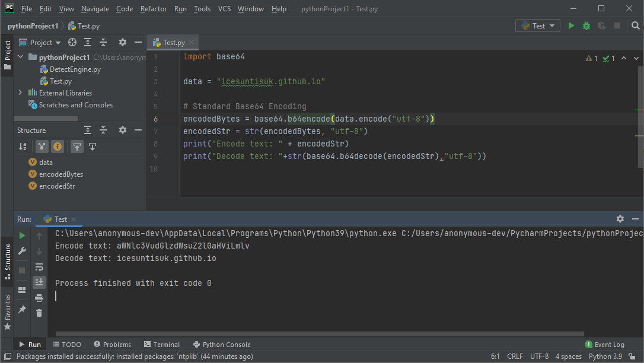Select DetectEngine.py in project tree
This screenshot has width=644, height=363.
pyautogui.click(x=71, y=69)
